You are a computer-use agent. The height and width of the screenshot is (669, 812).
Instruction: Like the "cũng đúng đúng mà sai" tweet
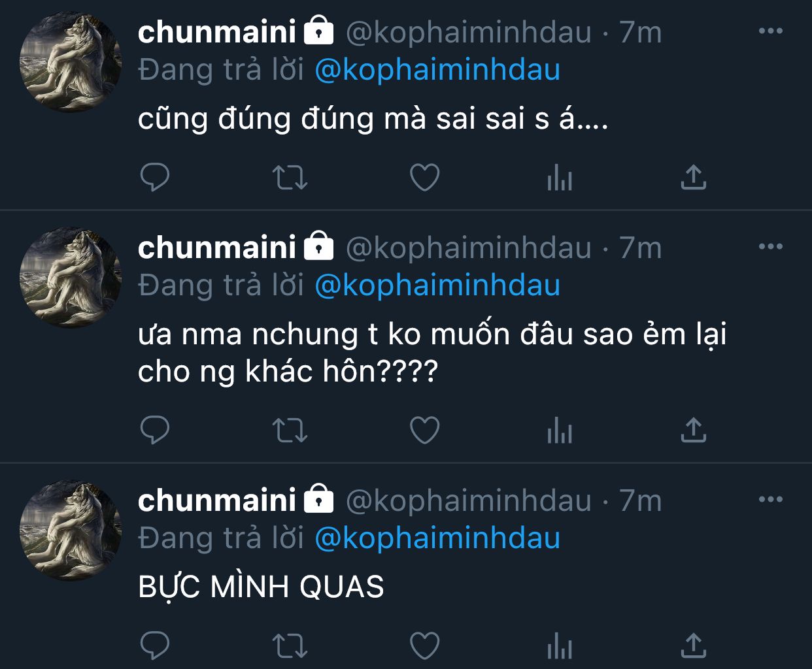click(424, 177)
